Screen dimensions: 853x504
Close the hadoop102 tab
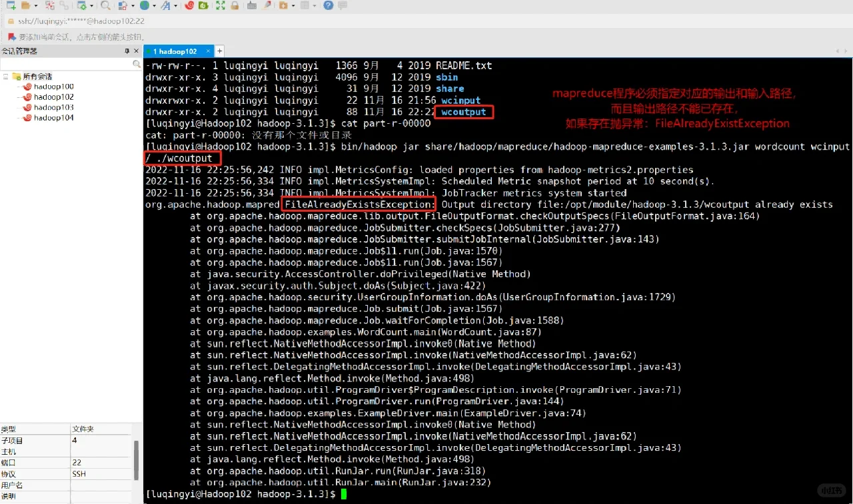click(x=208, y=51)
